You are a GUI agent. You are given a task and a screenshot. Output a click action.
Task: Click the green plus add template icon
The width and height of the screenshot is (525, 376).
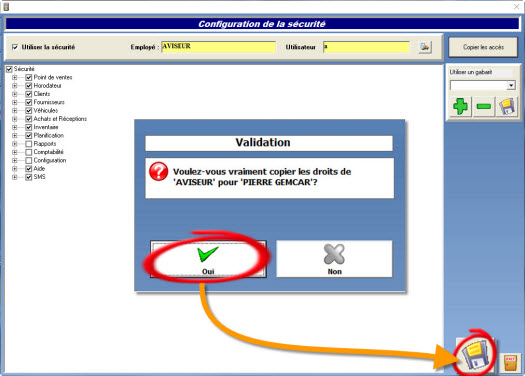460,106
